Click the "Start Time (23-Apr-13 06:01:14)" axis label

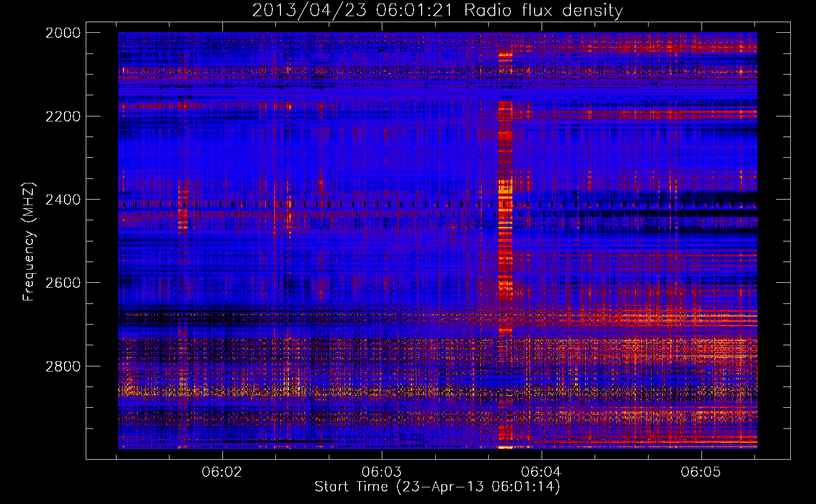(437, 487)
